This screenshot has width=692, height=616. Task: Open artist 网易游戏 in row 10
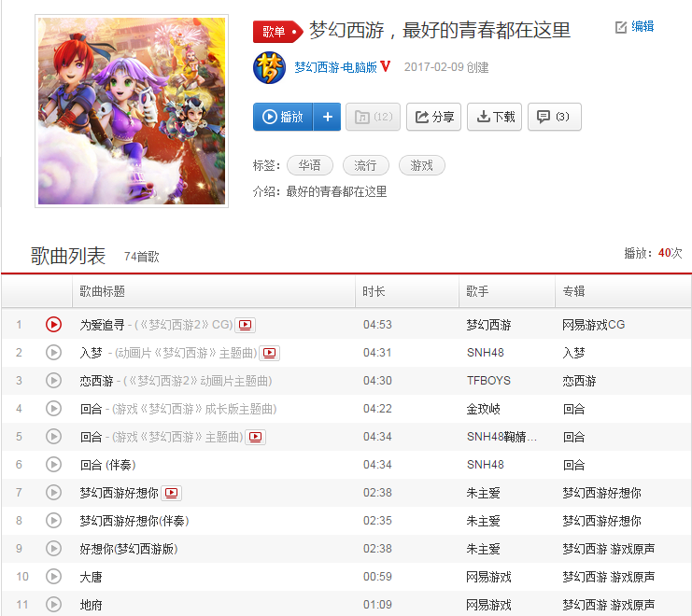coord(488,577)
